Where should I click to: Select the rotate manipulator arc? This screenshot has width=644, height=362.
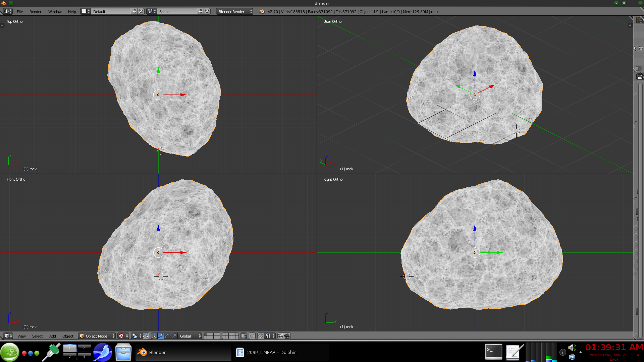(x=167, y=336)
